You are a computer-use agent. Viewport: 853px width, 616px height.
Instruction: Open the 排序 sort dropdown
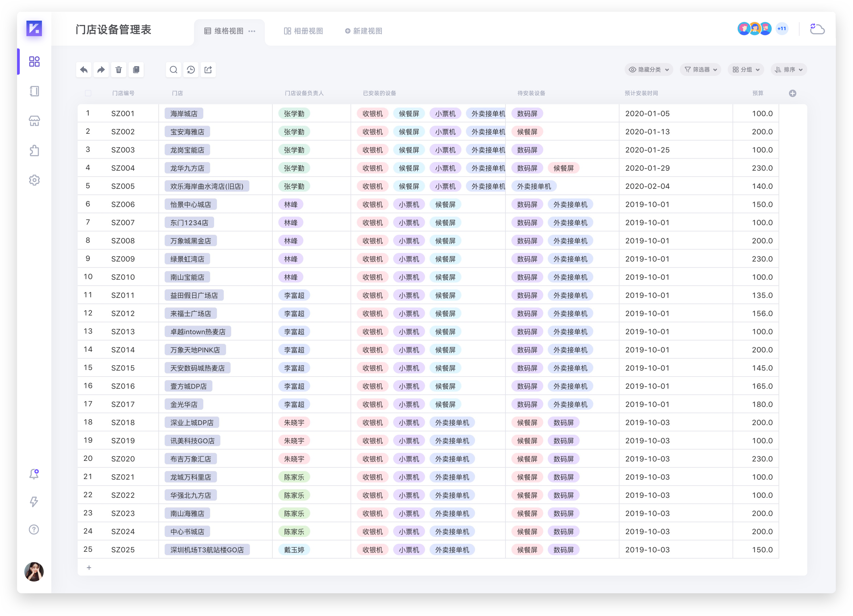click(789, 70)
